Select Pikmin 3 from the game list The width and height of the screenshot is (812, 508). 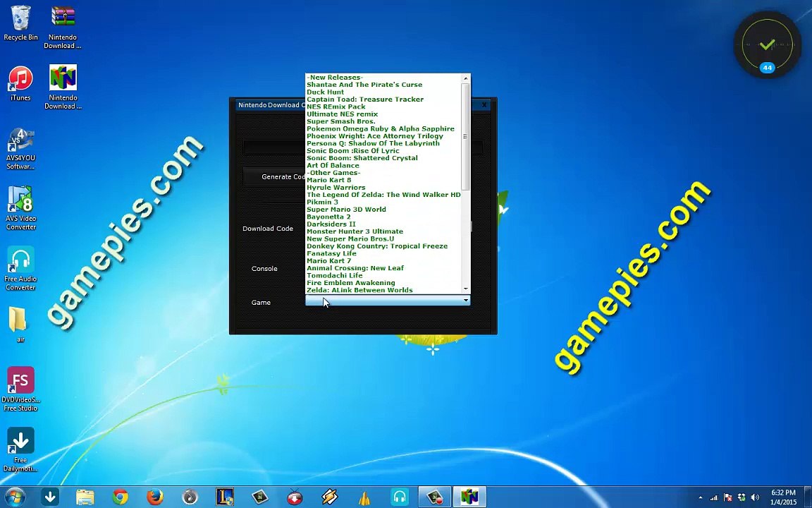click(322, 202)
